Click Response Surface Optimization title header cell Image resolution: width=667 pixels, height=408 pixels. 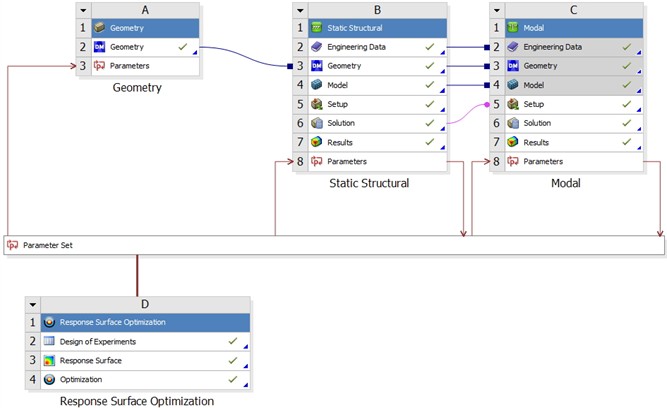pos(145,322)
